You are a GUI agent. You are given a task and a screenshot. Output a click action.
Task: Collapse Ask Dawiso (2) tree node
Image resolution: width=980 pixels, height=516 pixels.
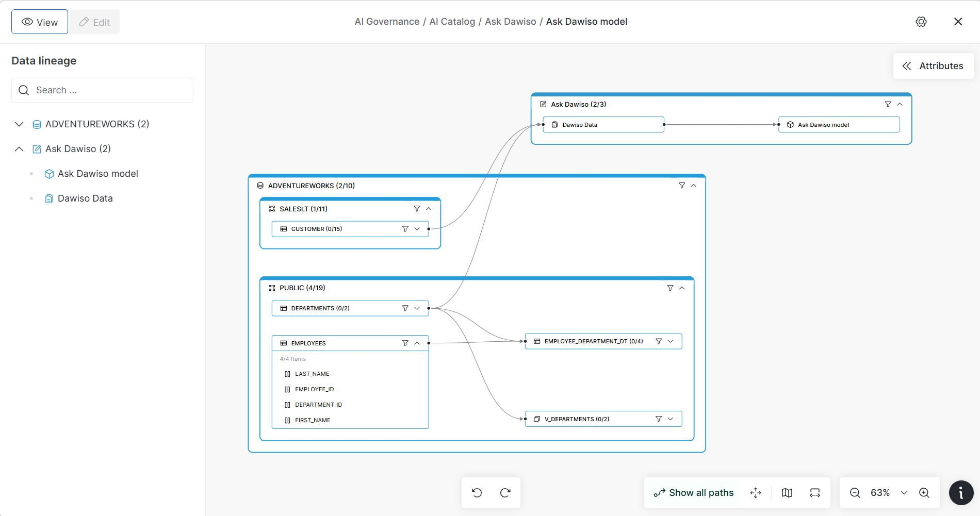point(19,149)
